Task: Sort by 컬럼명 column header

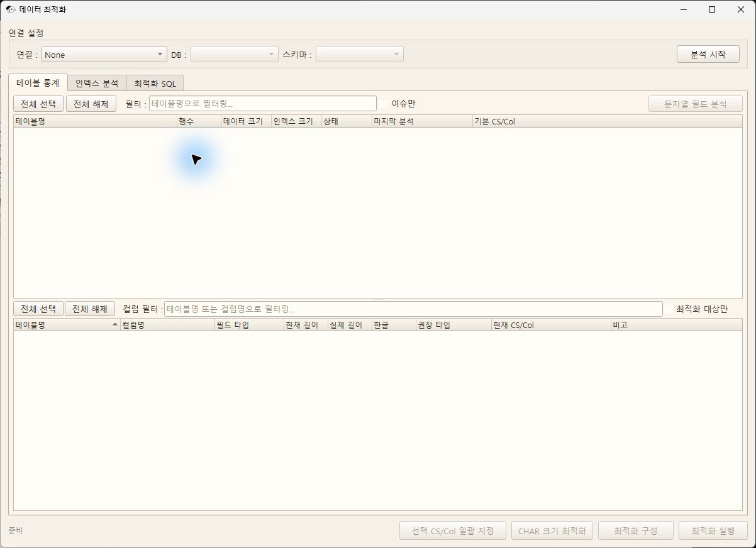Action: [167, 325]
